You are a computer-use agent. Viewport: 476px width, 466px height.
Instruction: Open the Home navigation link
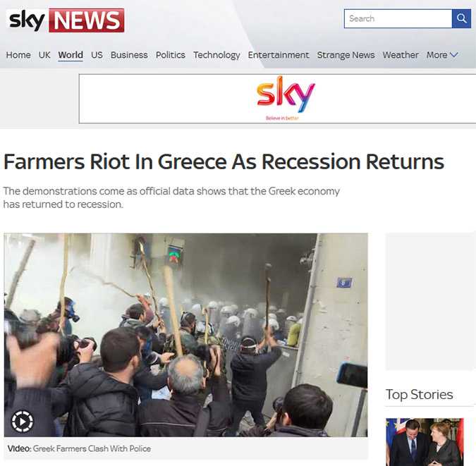pyautogui.click(x=18, y=55)
